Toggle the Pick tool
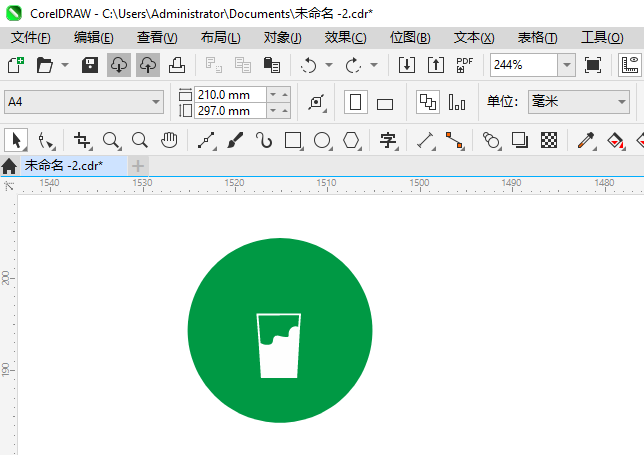The height and width of the screenshot is (455, 644). (x=15, y=140)
